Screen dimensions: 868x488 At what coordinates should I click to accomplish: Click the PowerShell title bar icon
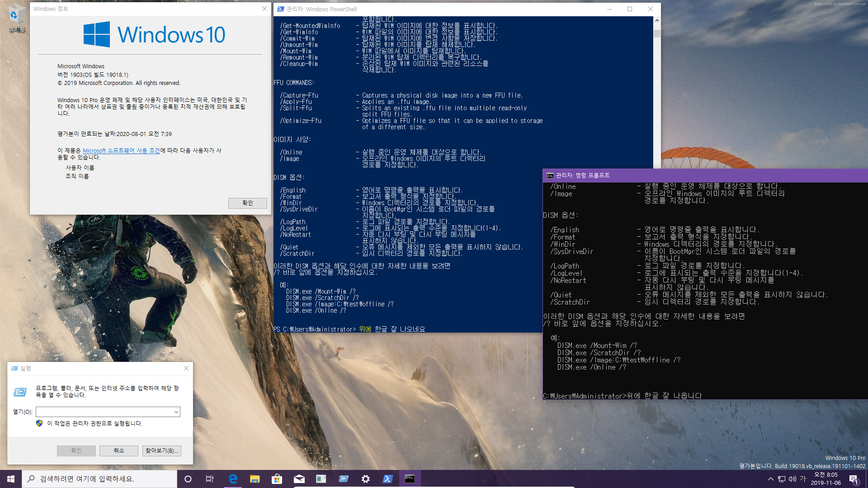click(281, 9)
